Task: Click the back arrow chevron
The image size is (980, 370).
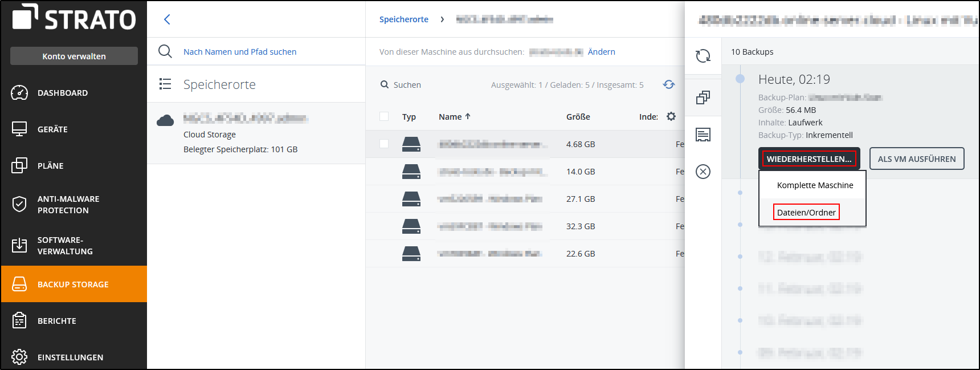Action: pos(167,19)
